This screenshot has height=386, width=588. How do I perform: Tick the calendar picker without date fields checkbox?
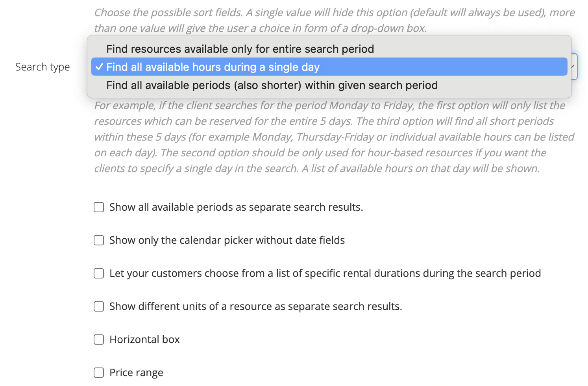[99, 240]
